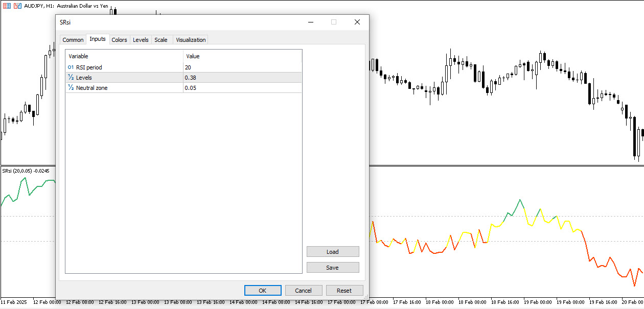Click the Value column header
Screen dimensions: 644x309
coord(242,56)
